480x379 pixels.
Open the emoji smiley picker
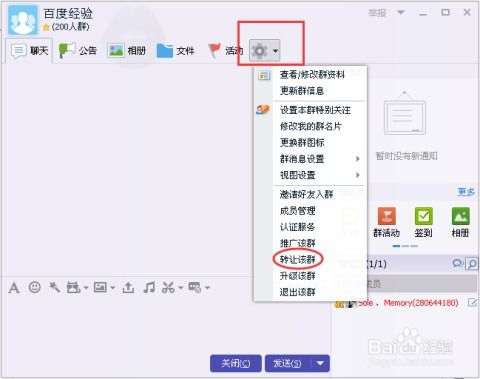35,287
